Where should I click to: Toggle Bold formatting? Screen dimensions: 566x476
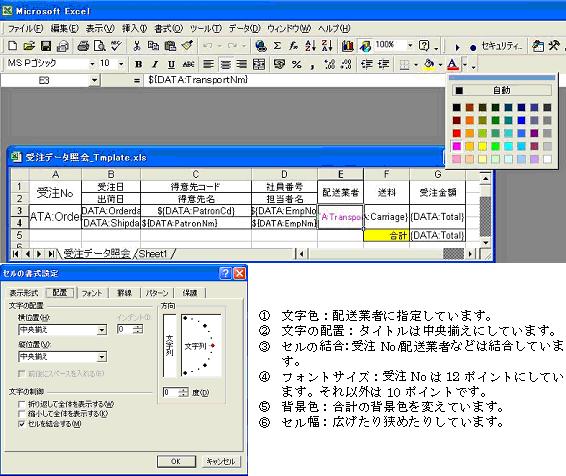(138, 65)
